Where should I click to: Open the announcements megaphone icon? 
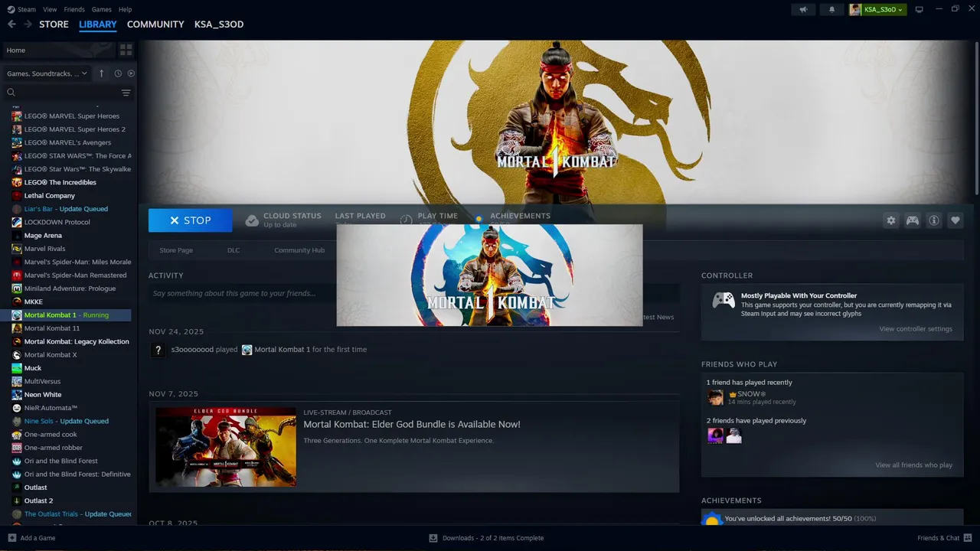click(803, 9)
